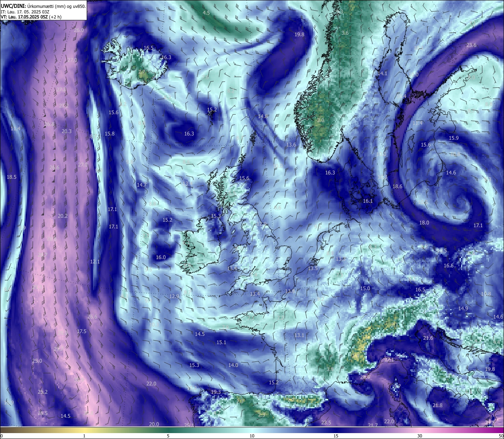Click the map value 20.2
The image size is (504, 439).
[x=63, y=216]
